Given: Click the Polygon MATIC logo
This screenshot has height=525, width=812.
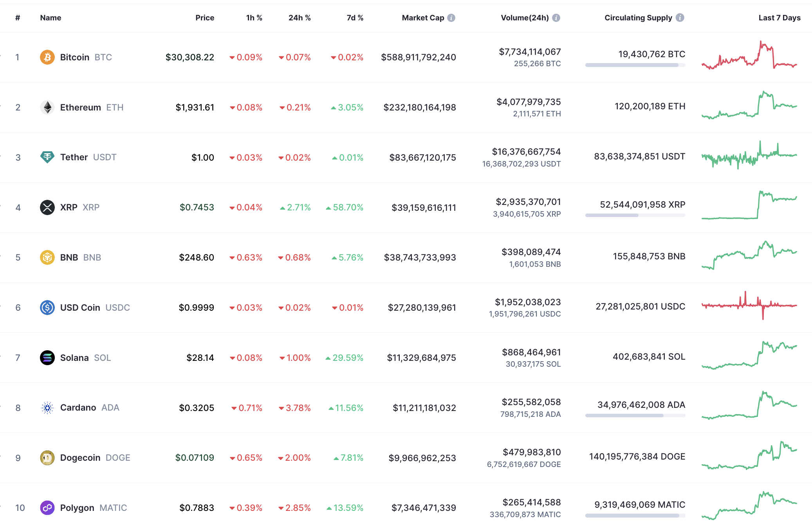Looking at the screenshot, I should click(47, 508).
